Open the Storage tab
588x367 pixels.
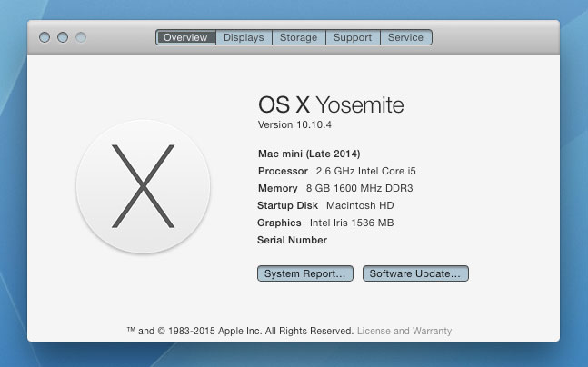point(298,37)
